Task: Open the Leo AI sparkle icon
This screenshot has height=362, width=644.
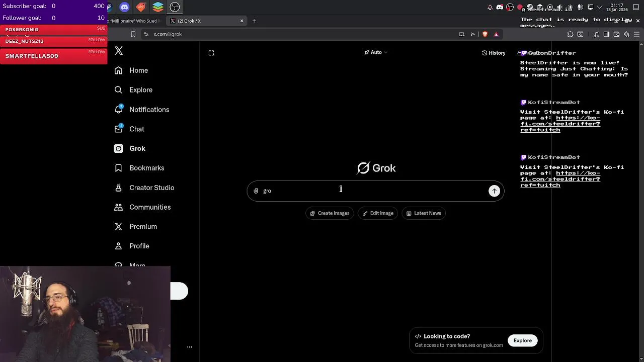Action: (x=626, y=34)
